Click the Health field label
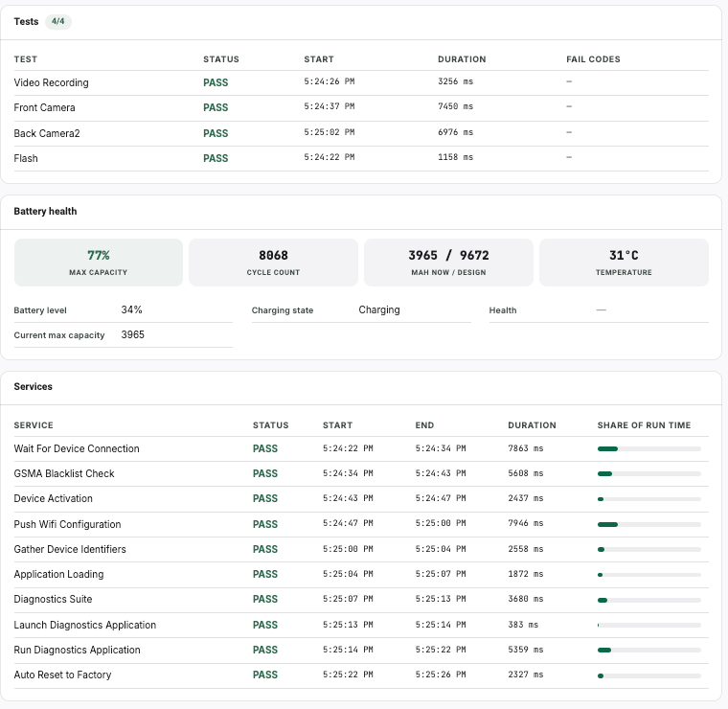The height and width of the screenshot is (709, 728). click(503, 310)
